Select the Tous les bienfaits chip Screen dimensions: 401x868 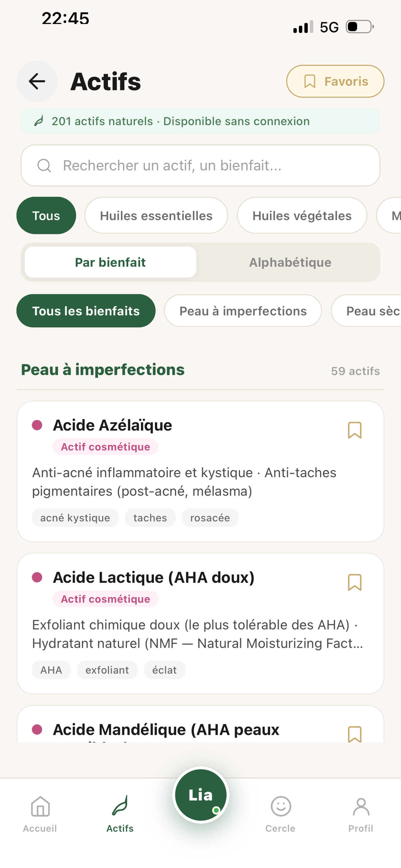86,311
